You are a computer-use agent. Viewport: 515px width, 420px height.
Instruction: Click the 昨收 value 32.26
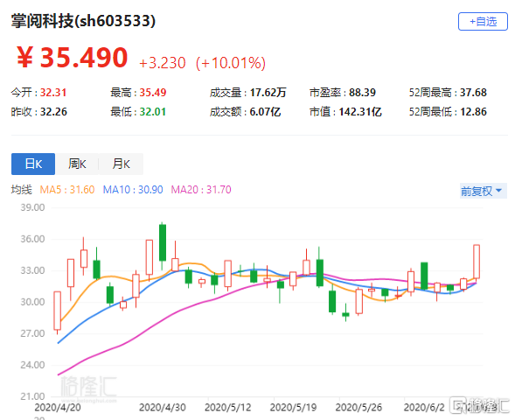[53, 112]
